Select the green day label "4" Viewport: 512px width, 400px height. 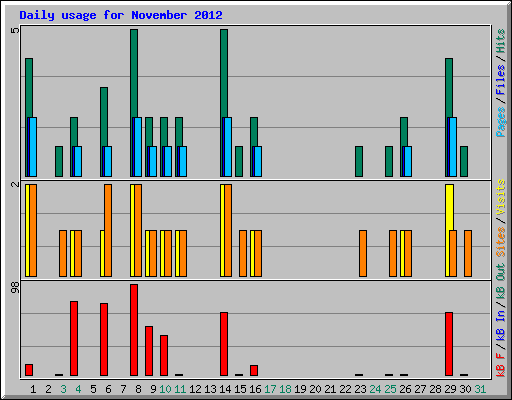(x=78, y=389)
